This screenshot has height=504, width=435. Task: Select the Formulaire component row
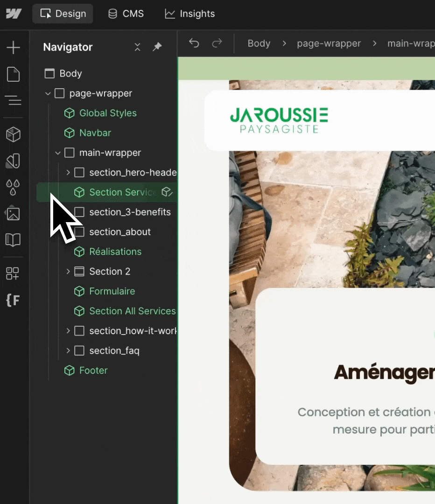[x=107, y=292]
